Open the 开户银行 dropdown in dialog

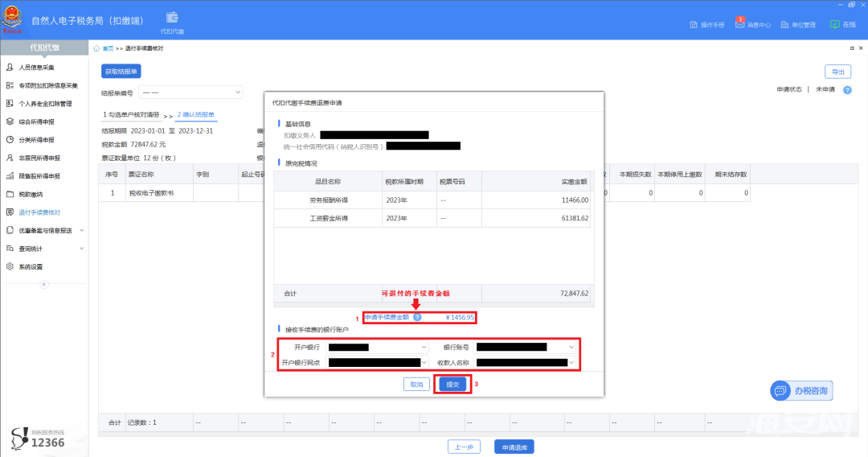[378, 348]
